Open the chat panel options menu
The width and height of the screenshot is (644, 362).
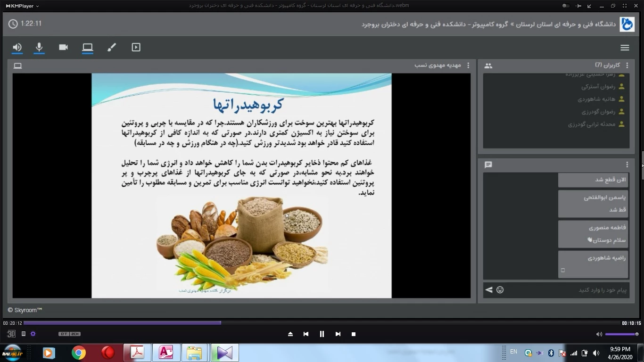coord(627,165)
